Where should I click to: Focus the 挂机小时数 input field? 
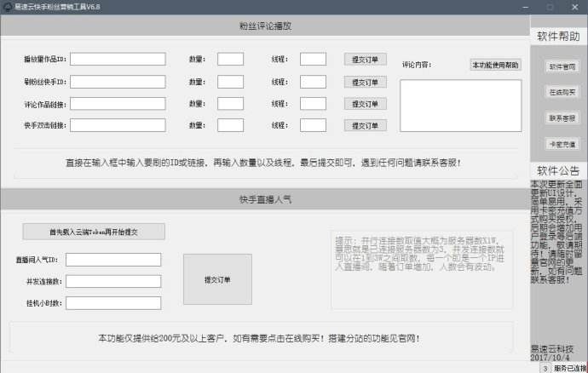[x=113, y=303]
